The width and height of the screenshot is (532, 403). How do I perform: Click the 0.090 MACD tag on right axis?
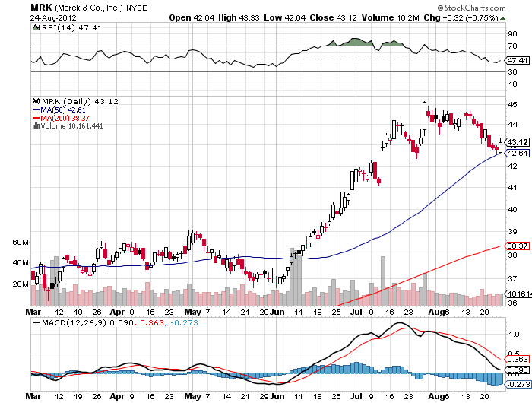click(518, 370)
